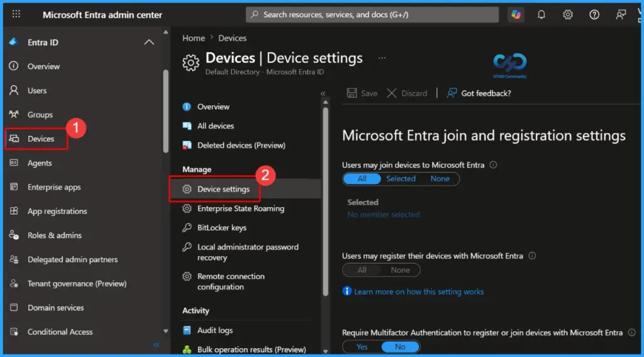Screen dimensions: 644x357
Task: Click the Save button
Action: coord(362,93)
